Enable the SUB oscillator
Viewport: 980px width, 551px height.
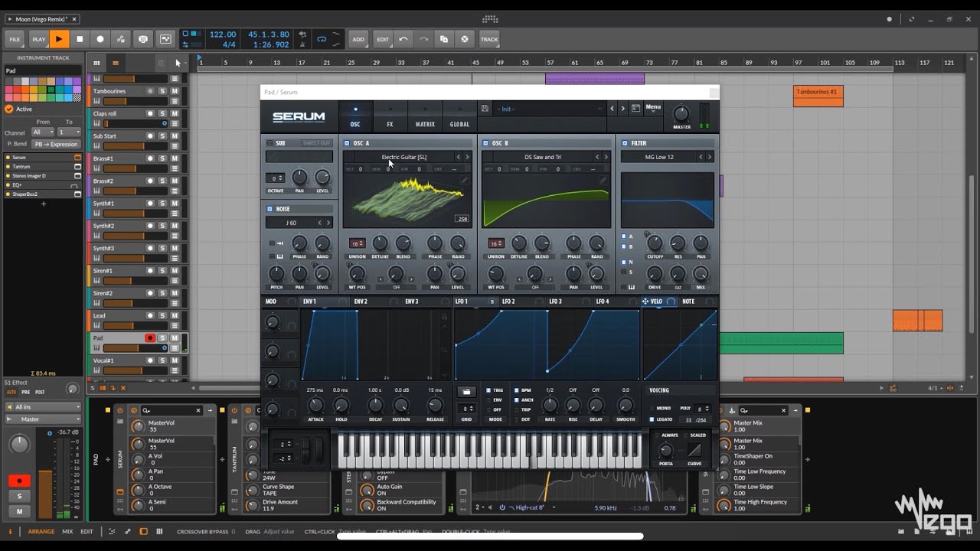(269, 143)
